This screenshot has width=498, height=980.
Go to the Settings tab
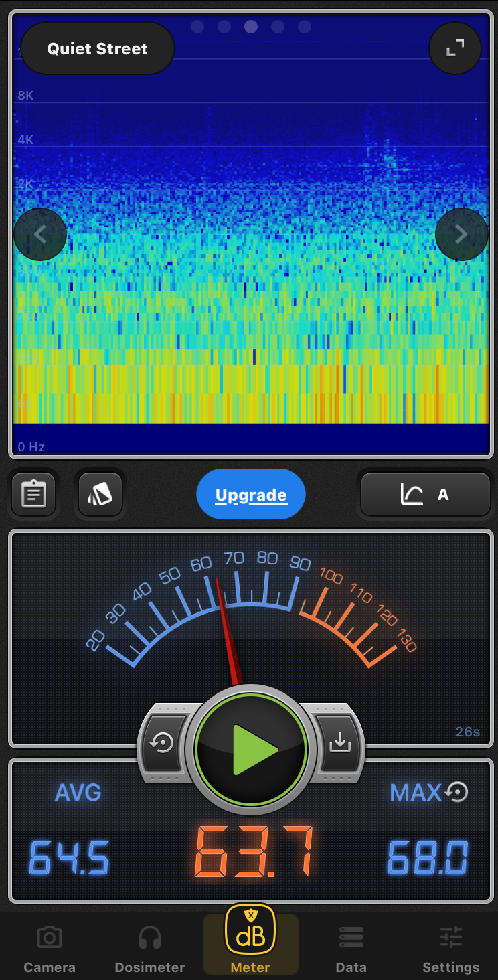[x=451, y=949]
